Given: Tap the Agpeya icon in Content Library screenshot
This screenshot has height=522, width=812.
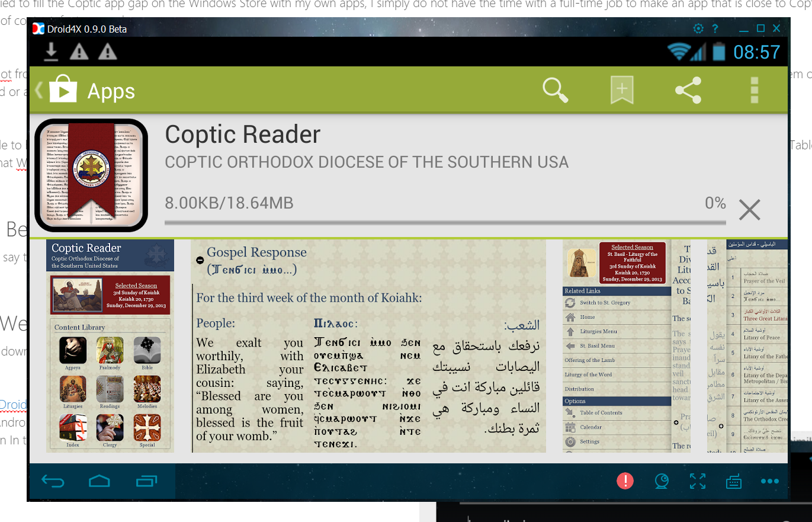Looking at the screenshot, I should coord(73,350).
